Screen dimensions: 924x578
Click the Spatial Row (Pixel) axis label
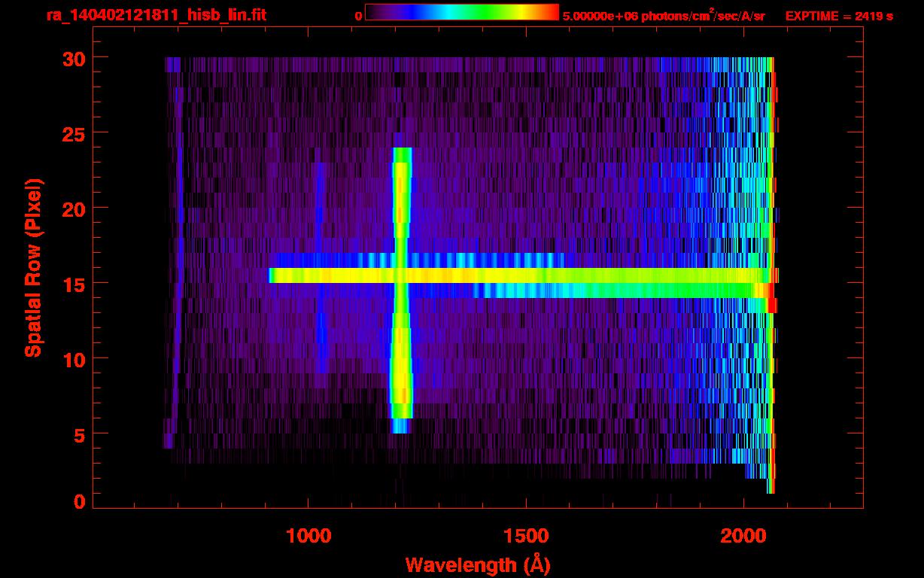[x=33, y=268]
